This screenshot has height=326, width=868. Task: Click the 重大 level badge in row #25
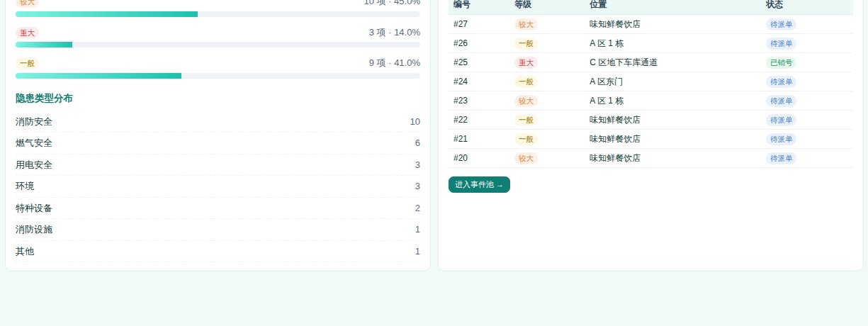526,62
